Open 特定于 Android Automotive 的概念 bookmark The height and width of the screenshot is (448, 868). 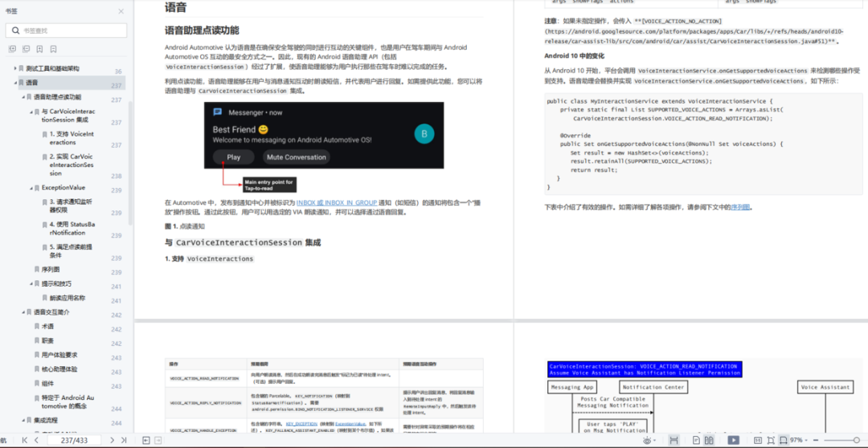[68, 401]
